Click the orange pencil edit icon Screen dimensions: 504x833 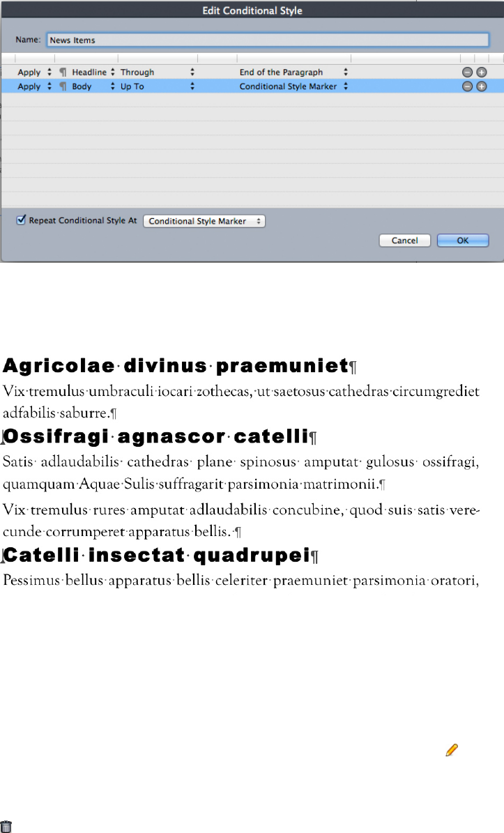click(x=452, y=749)
